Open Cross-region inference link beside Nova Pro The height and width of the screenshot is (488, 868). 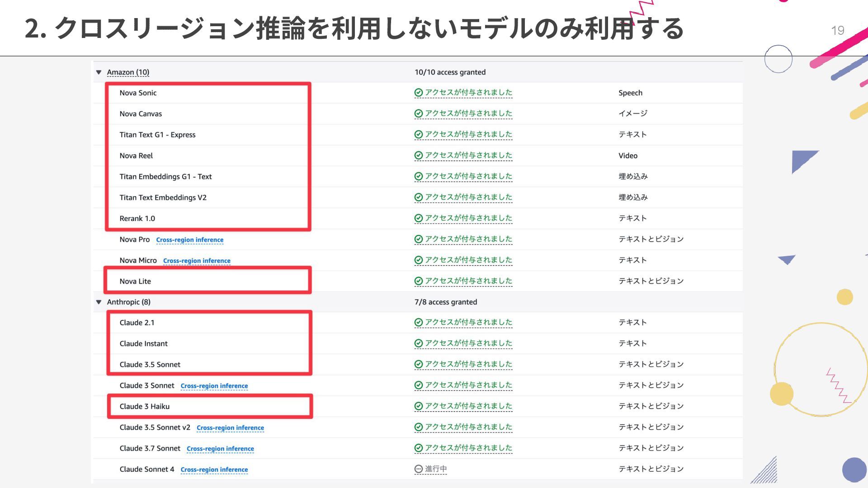coord(189,240)
